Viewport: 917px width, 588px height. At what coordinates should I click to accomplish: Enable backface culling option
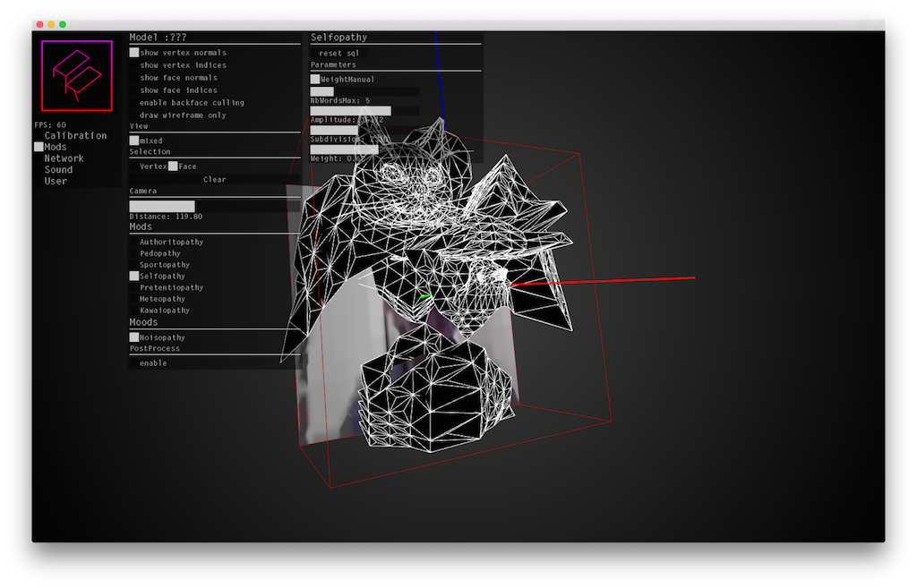tap(133, 102)
